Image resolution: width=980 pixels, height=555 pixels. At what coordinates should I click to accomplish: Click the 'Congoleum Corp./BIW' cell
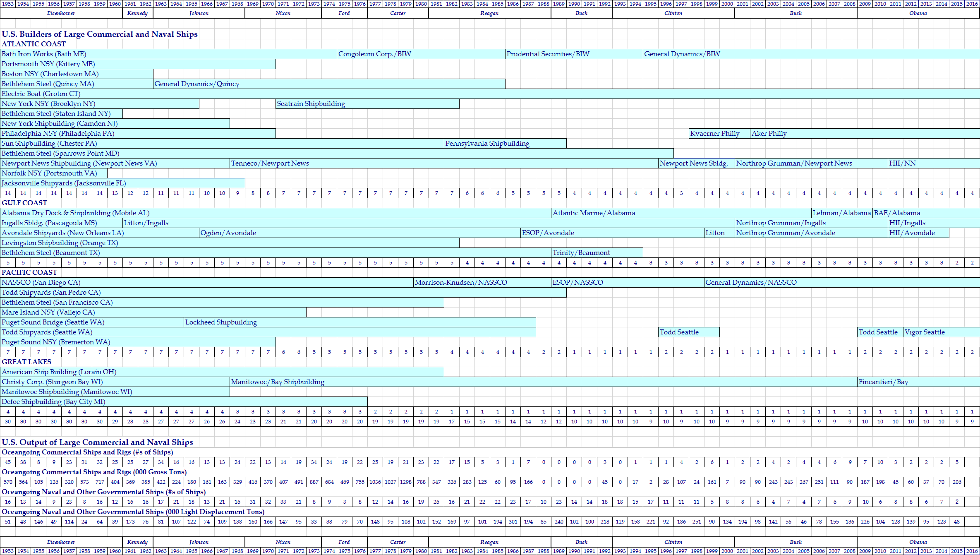(x=421, y=54)
